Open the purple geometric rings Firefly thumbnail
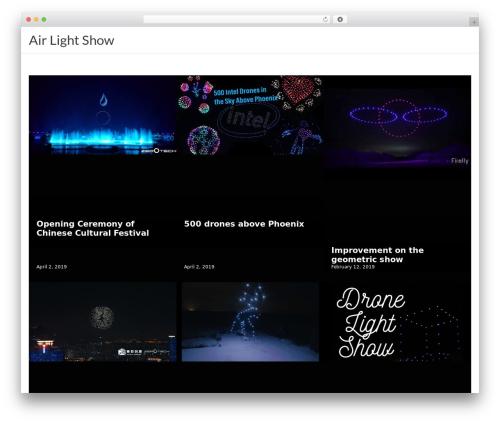 coord(397,128)
